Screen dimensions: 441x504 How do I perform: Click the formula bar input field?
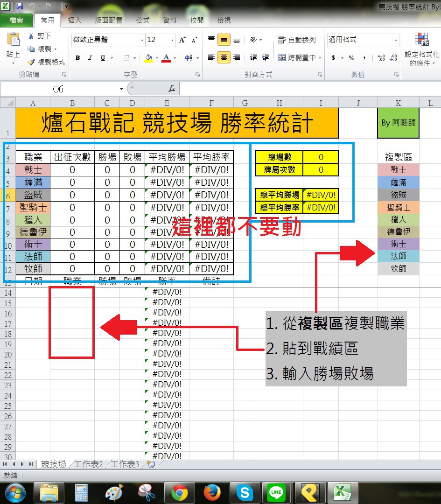coord(310,89)
